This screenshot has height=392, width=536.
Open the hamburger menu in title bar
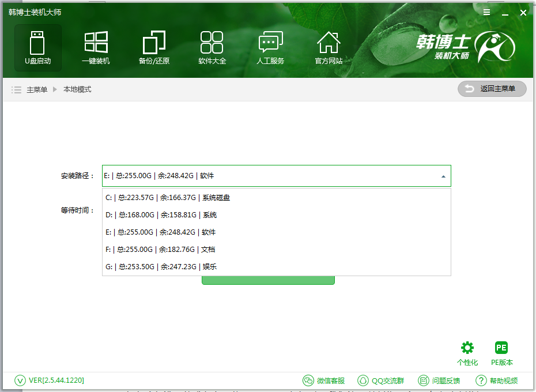coord(487,12)
